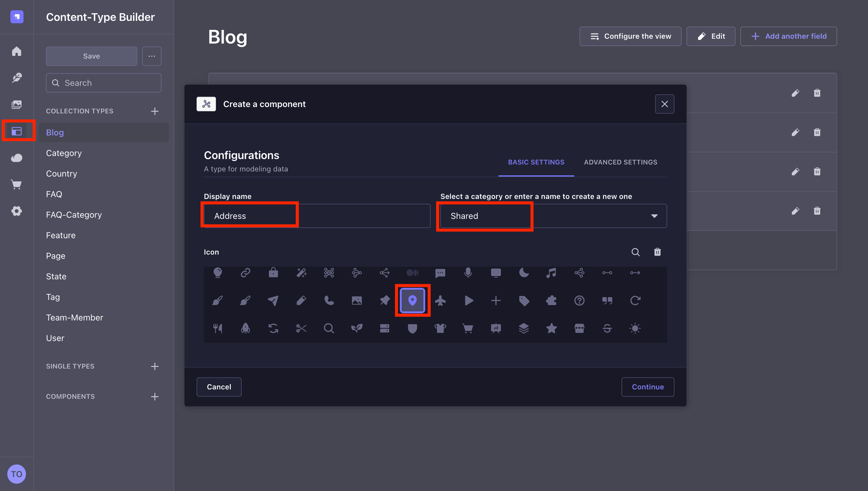
Task: Select the chain link icon
Action: click(x=245, y=272)
